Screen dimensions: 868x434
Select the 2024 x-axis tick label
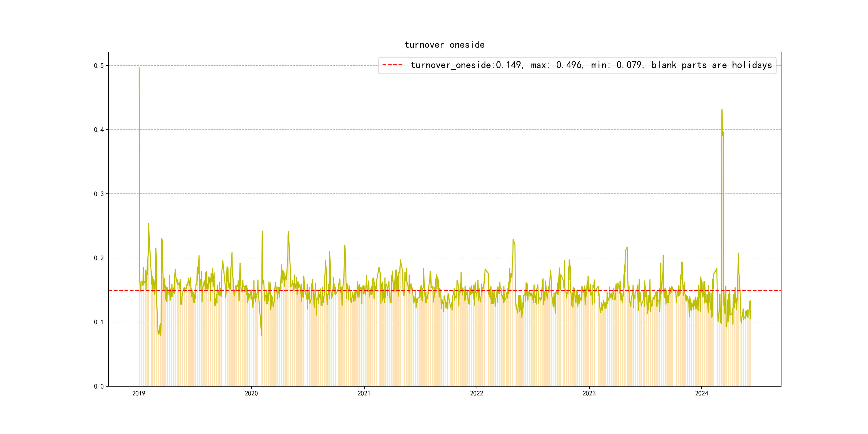pyautogui.click(x=701, y=393)
